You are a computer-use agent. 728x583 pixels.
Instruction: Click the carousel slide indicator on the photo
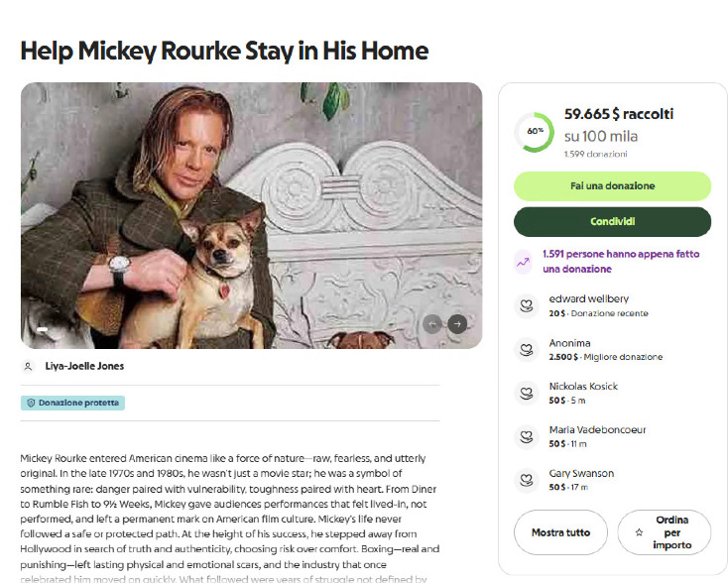click(43, 328)
